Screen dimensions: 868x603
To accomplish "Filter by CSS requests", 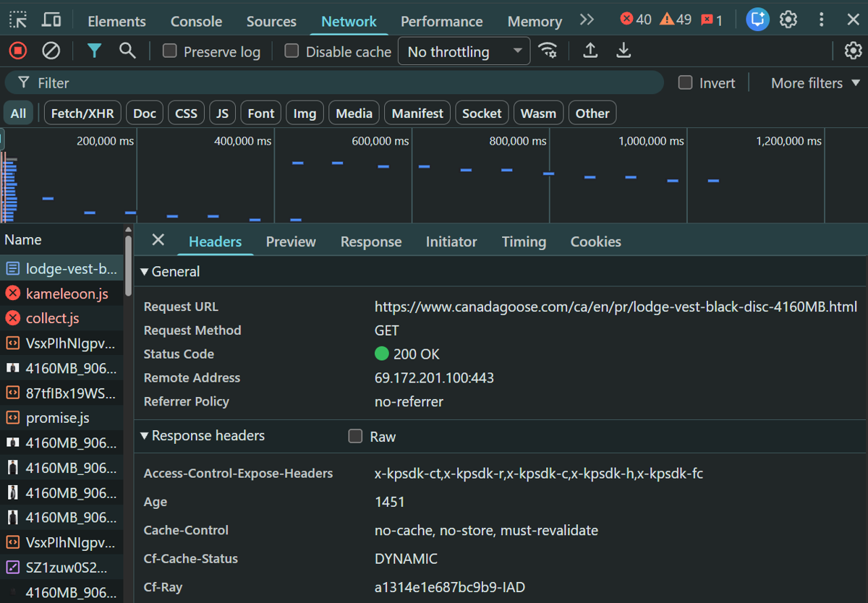I will pos(186,114).
